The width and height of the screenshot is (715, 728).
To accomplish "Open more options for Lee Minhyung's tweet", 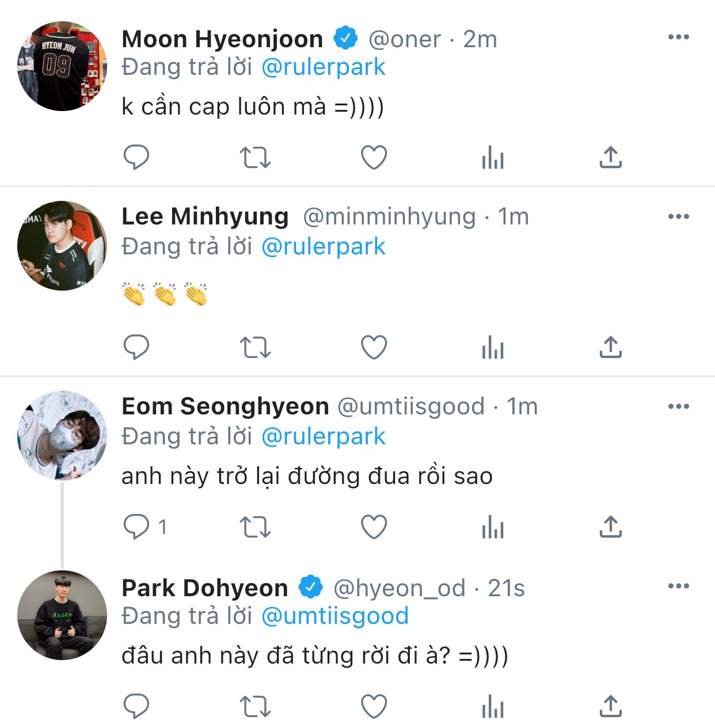I will point(678,217).
